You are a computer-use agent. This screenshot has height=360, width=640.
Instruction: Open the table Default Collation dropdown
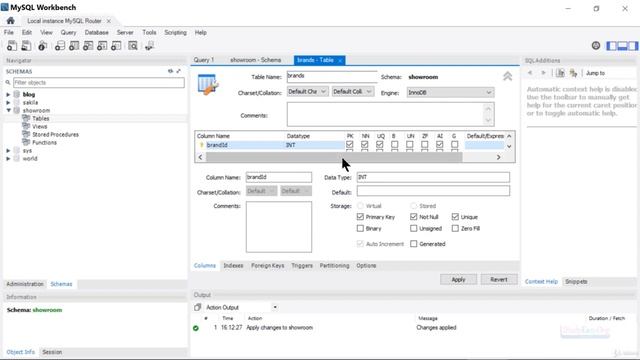pos(352,91)
